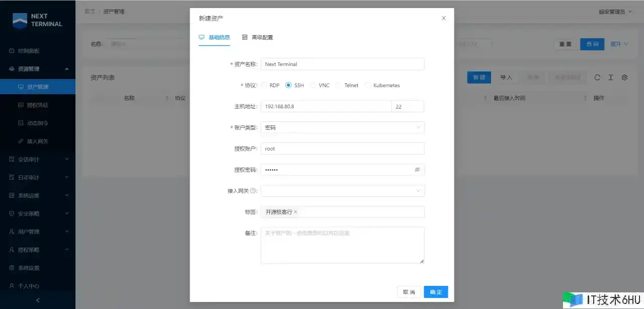644x309 pixels.
Task: Expand the 安全策略 menu chevron
Action: pos(67,214)
